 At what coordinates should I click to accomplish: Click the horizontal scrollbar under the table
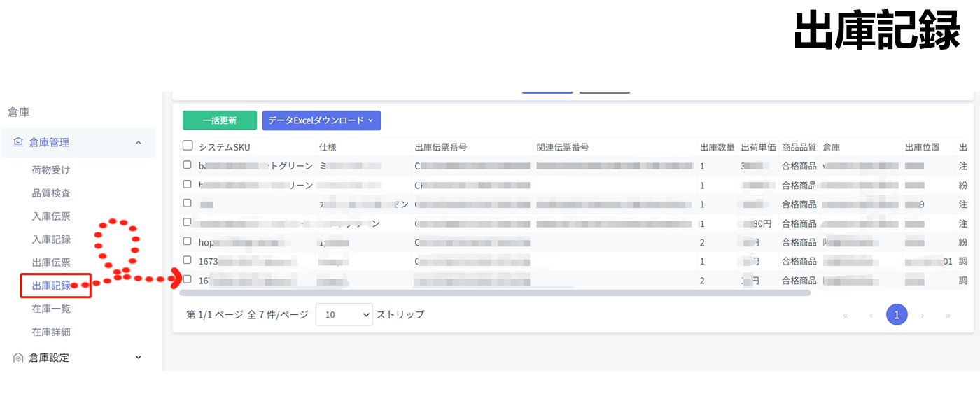pos(495,293)
